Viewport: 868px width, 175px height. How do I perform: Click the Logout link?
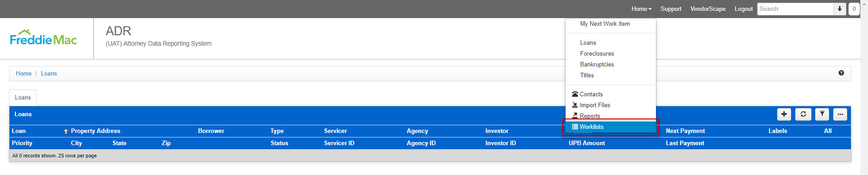click(x=744, y=9)
